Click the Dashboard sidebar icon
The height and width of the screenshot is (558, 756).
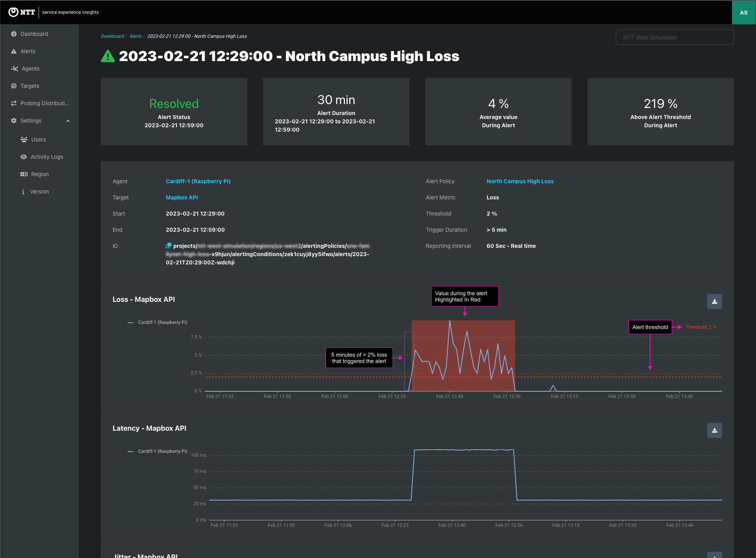(14, 34)
